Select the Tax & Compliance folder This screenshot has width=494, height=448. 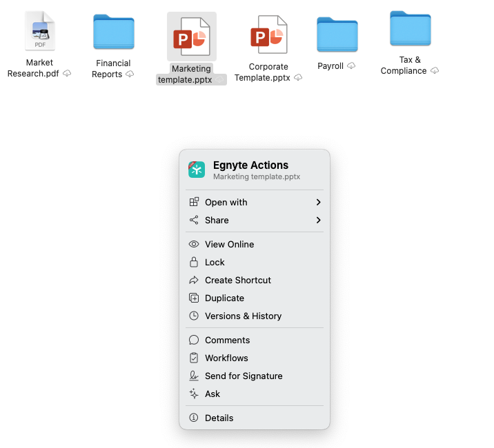[410, 29]
